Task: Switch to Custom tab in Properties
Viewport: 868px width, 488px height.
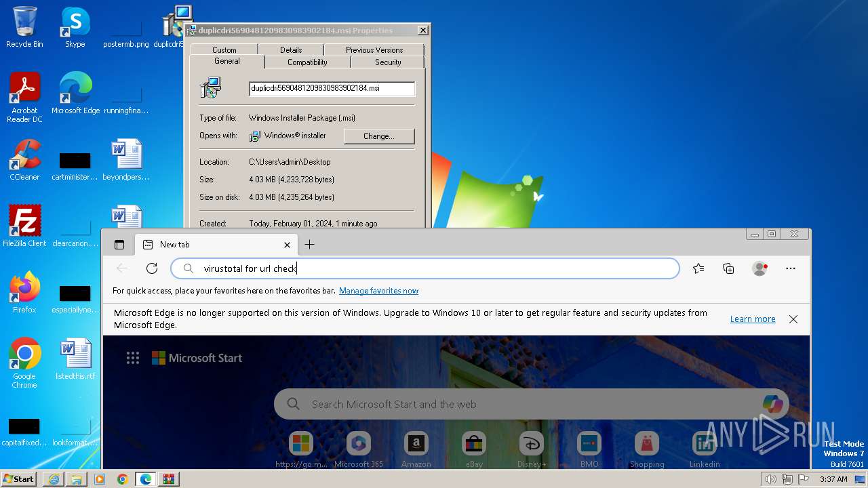Action: (224, 49)
